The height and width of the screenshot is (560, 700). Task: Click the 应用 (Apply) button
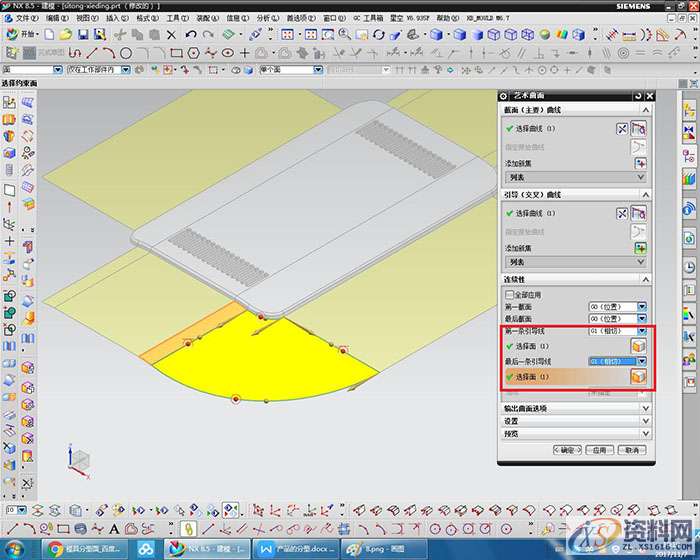coord(598,450)
